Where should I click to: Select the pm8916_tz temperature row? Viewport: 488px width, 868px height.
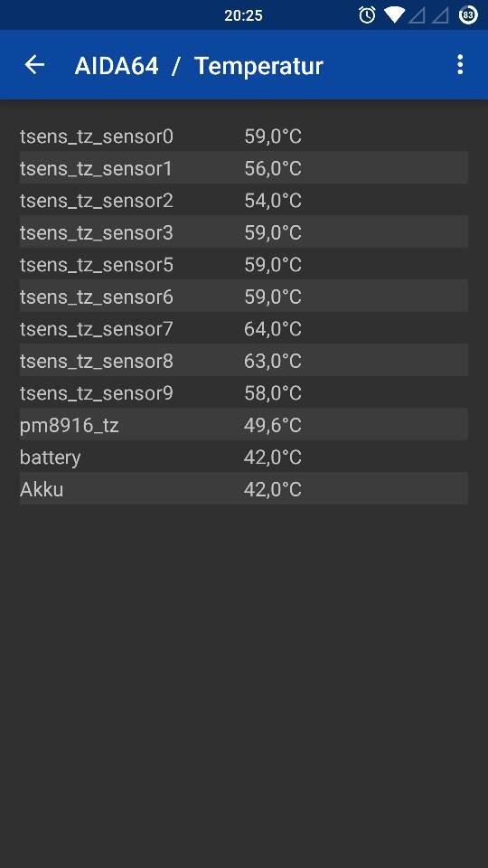[x=244, y=425]
